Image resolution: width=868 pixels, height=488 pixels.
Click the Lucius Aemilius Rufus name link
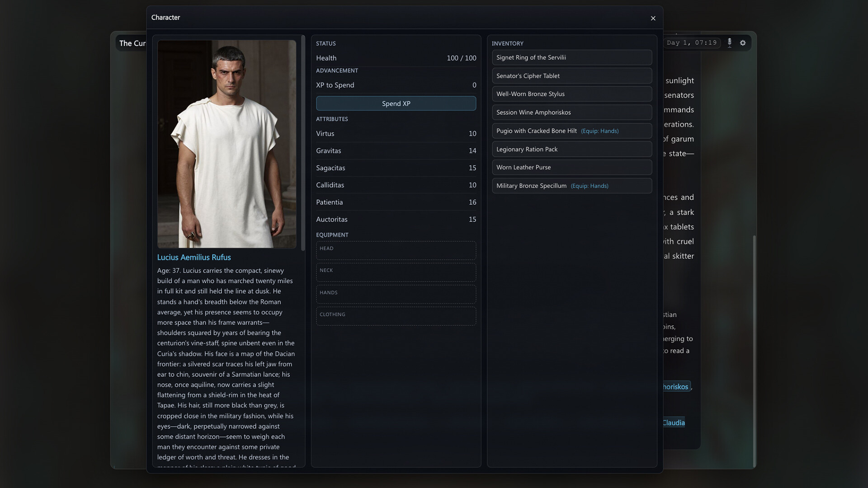click(194, 257)
